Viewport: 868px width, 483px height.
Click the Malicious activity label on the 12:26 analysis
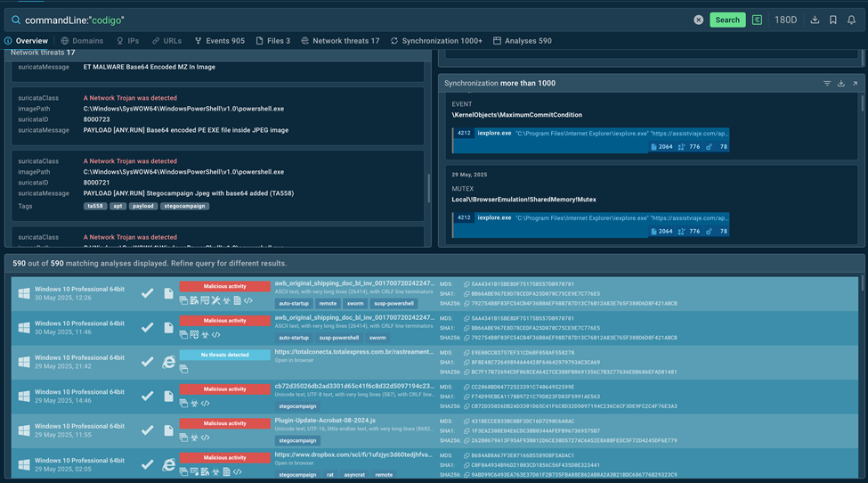point(224,286)
